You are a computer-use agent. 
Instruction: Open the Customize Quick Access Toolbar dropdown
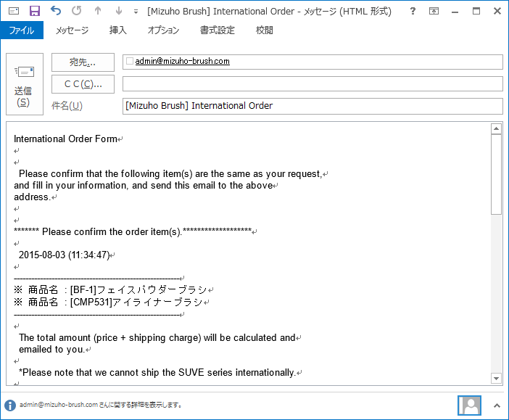point(136,12)
